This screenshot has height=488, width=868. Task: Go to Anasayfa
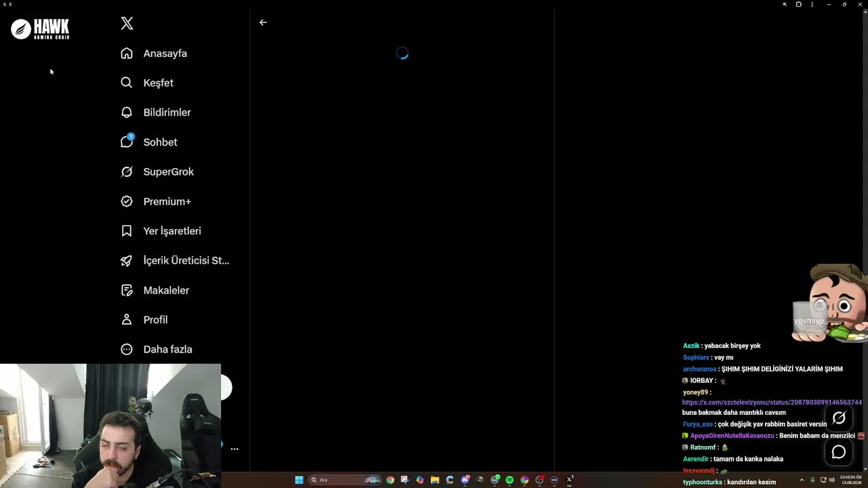tap(165, 54)
